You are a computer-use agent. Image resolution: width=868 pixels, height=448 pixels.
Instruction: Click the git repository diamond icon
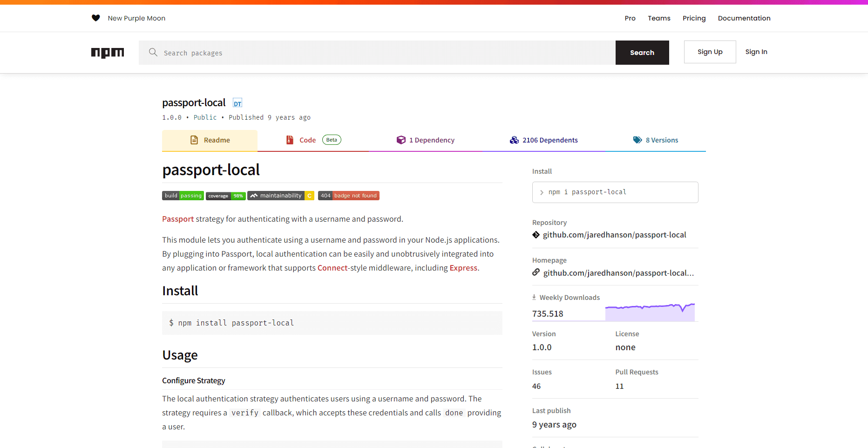point(536,235)
